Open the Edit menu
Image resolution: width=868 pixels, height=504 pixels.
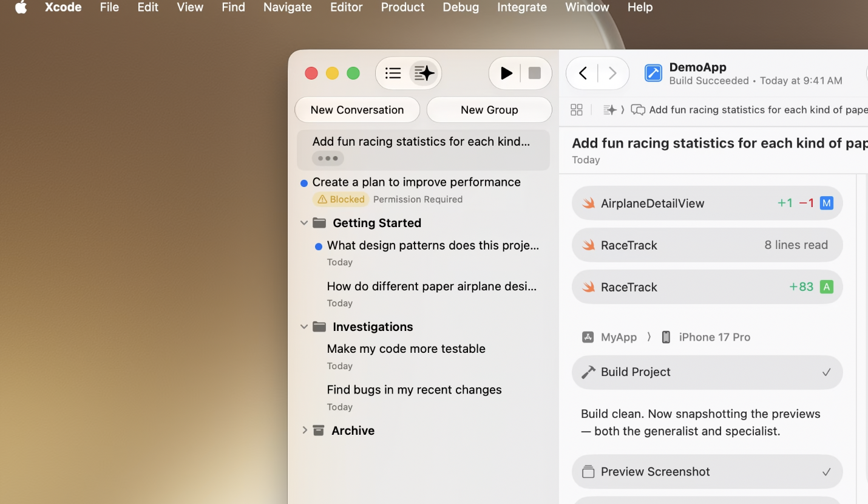tap(147, 7)
